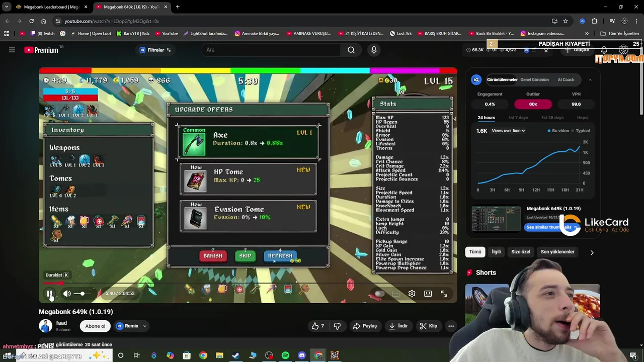Open the YouTube hamburger guide menu
The width and height of the screenshot is (644, 362).
[x=12, y=50]
